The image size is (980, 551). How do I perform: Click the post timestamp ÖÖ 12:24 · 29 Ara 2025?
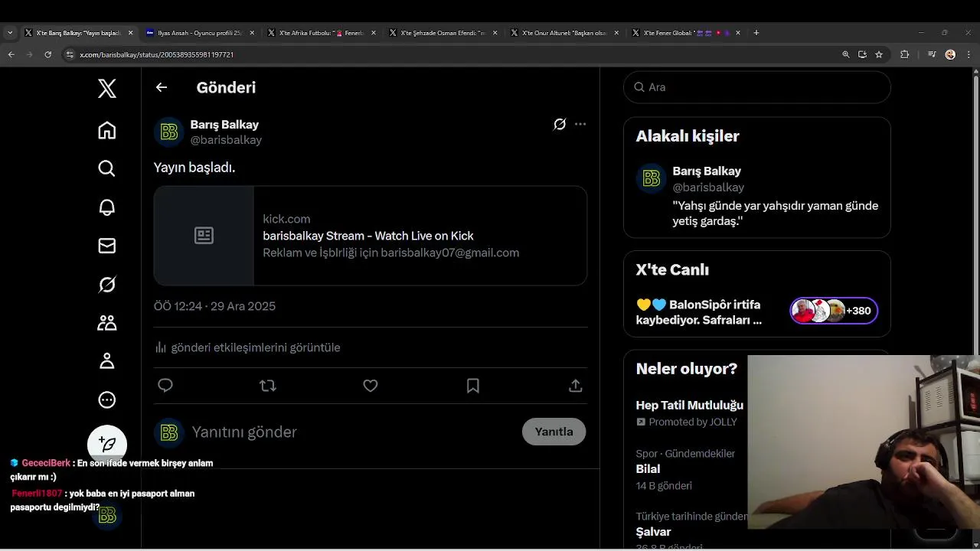click(214, 306)
